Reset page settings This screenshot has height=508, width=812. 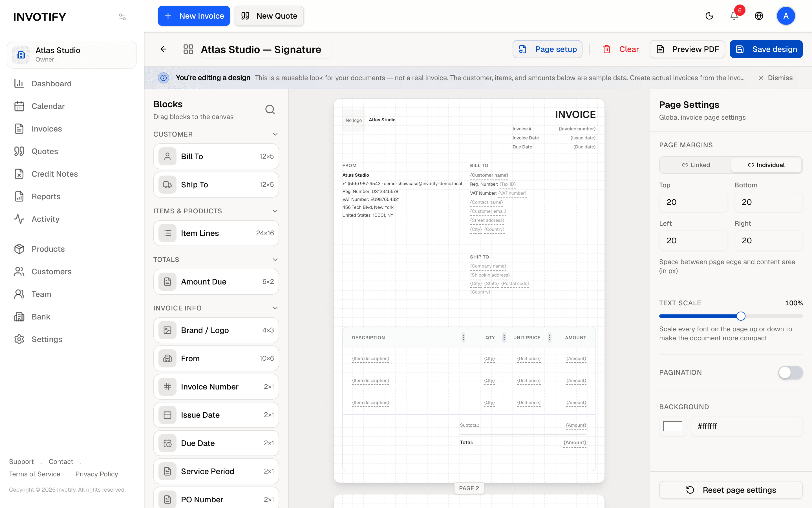click(x=731, y=490)
